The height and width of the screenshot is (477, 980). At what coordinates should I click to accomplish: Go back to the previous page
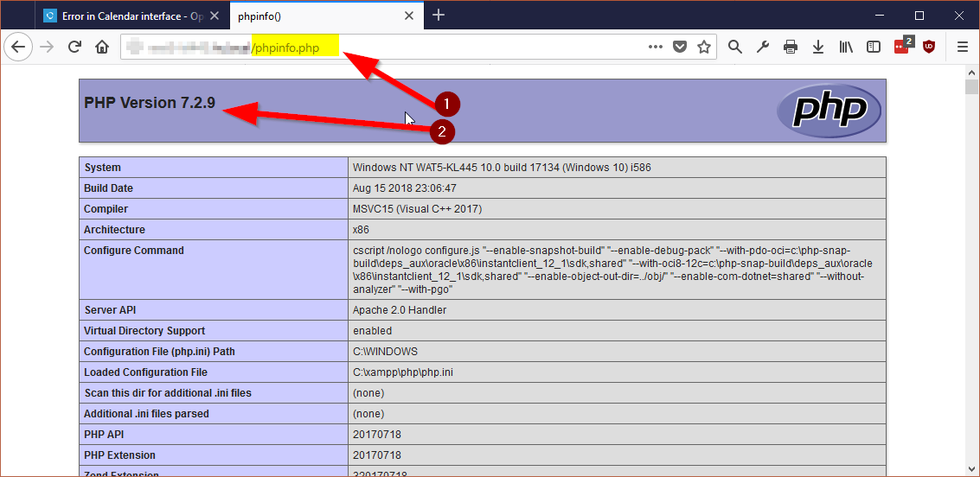click(x=18, y=47)
